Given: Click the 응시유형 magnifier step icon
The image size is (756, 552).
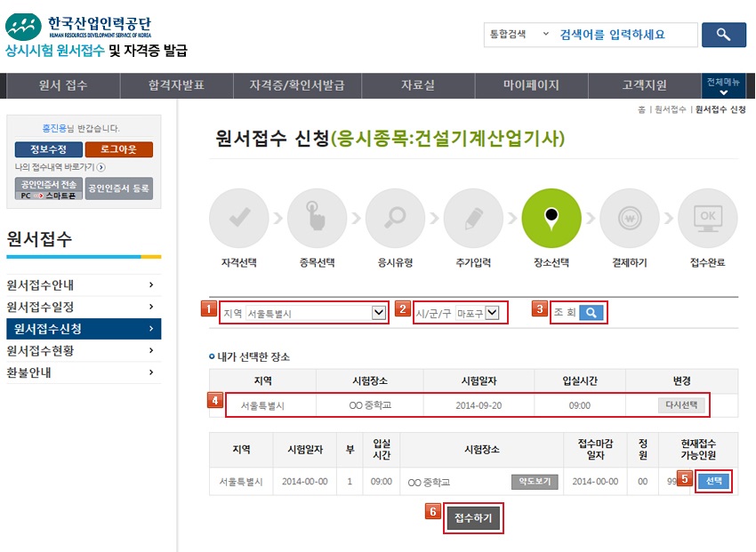Looking at the screenshot, I should (x=395, y=218).
